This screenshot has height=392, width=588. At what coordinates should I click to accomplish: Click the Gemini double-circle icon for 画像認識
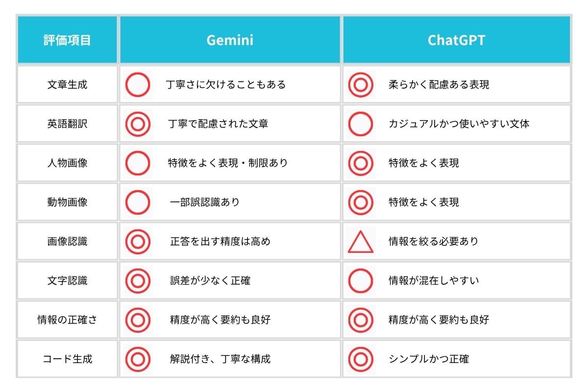coord(138,242)
